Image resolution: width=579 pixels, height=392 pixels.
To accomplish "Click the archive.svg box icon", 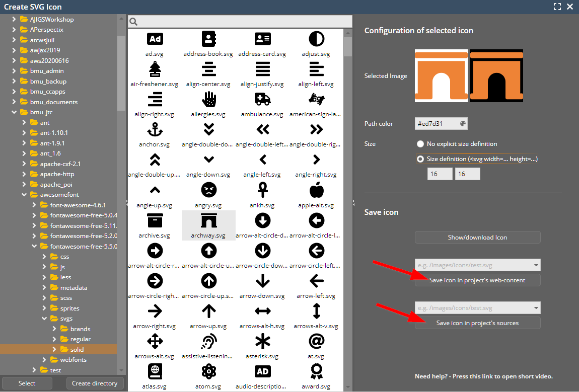I will click(x=155, y=220).
